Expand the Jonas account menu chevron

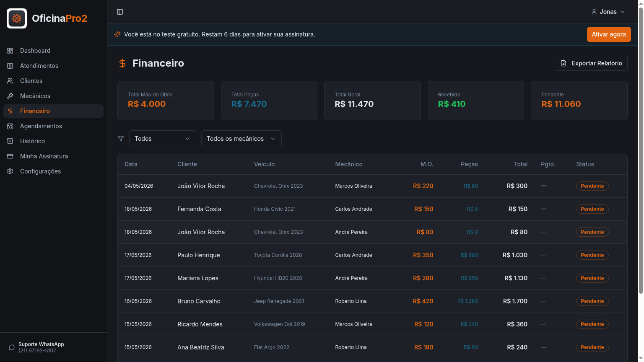(x=623, y=12)
